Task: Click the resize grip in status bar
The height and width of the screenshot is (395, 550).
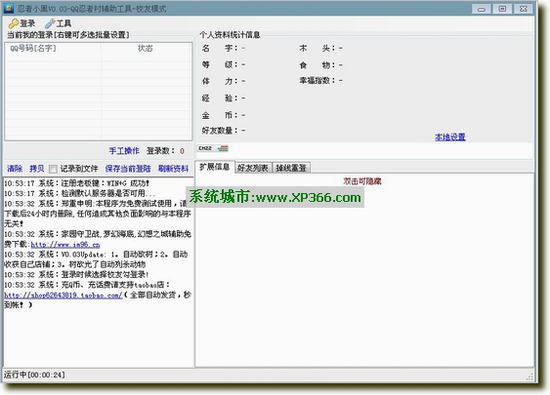Action: (530, 377)
